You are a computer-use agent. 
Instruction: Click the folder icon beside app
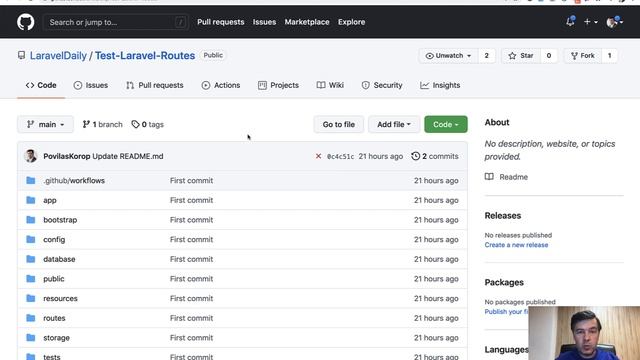pyautogui.click(x=31, y=200)
